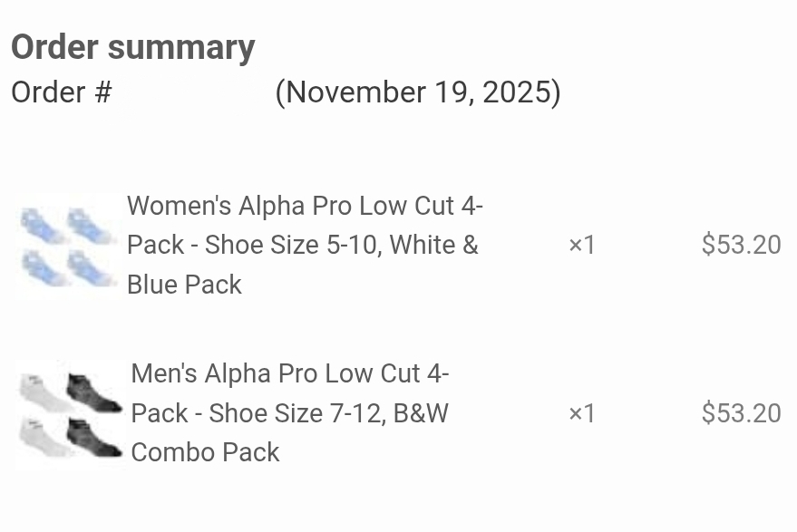
Task: Click the "Blue Pack" variant text
Action: pos(184,285)
